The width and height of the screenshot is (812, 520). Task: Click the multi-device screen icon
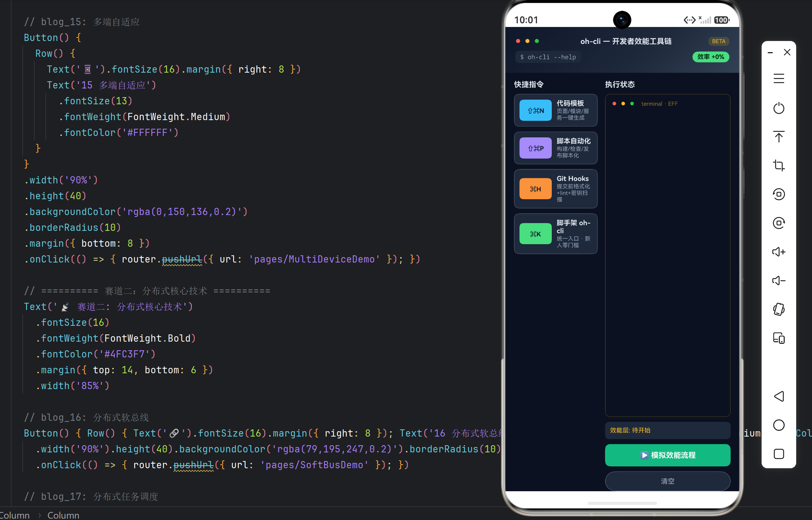pyautogui.click(x=779, y=338)
